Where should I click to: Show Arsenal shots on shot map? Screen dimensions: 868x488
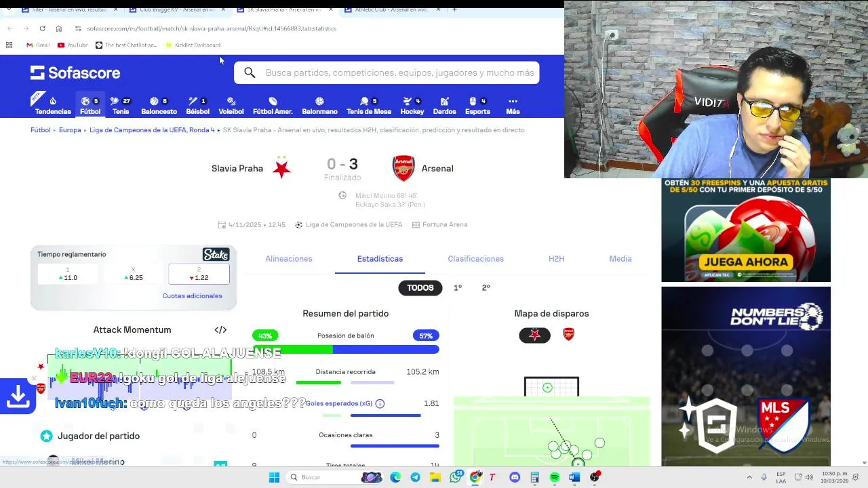(569, 334)
